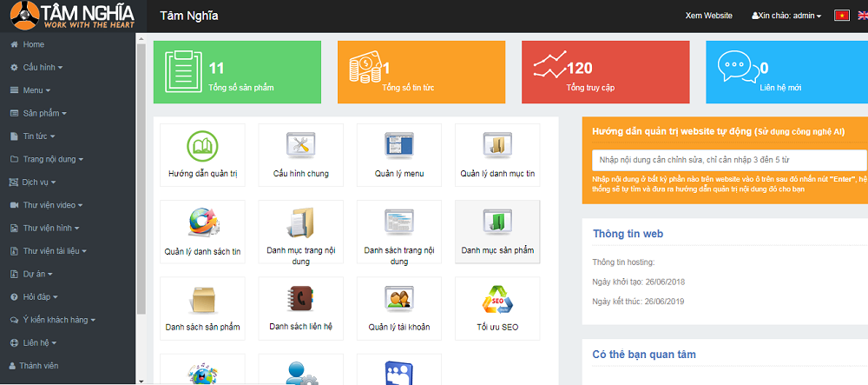Screen dimensions: 868x385
Task: Expand Thư viện tài liệu dropdown
Action: 49,251
